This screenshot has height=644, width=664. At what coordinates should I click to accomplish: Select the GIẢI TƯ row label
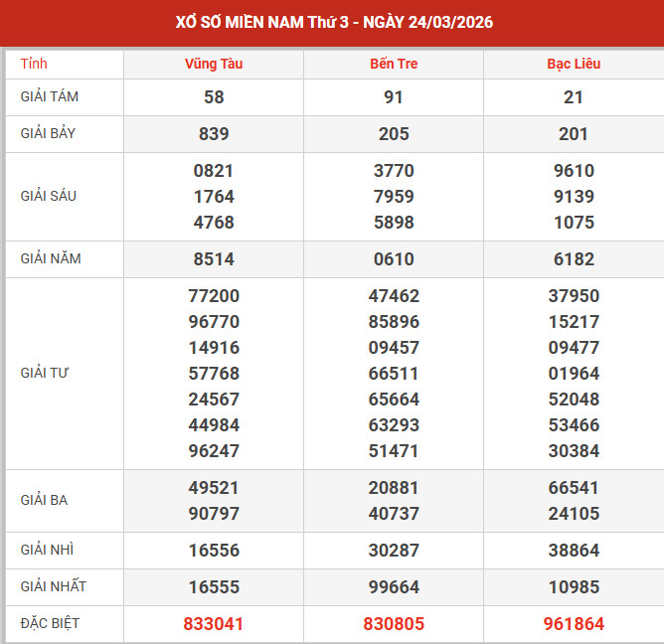click(x=45, y=373)
